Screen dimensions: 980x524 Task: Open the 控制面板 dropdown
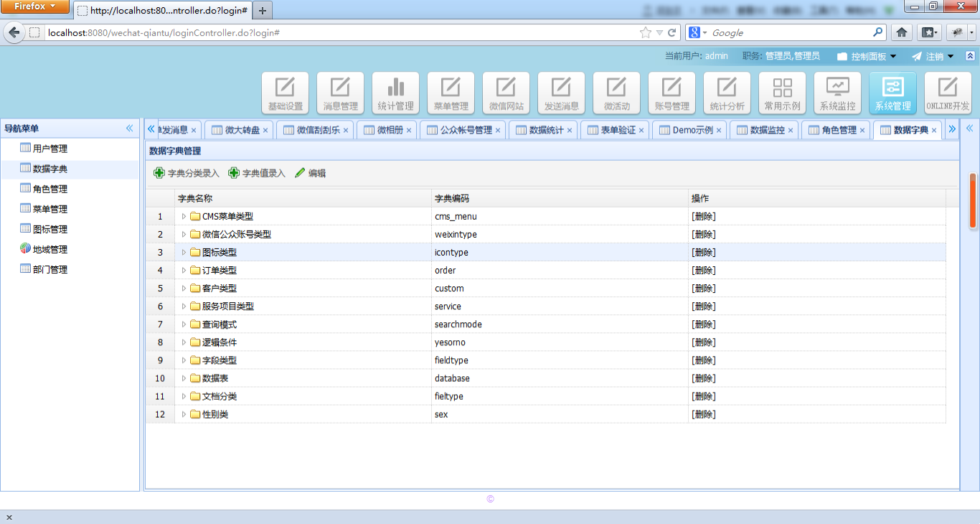point(867,56)
